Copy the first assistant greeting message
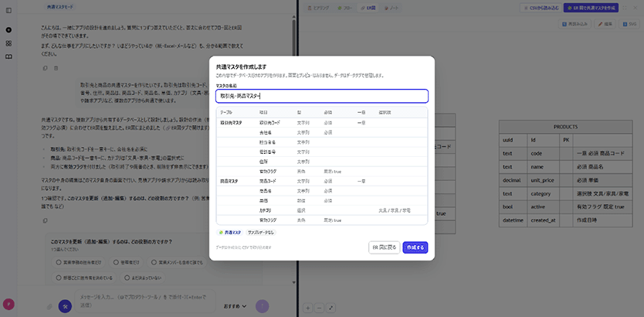 tap(46, 68)
